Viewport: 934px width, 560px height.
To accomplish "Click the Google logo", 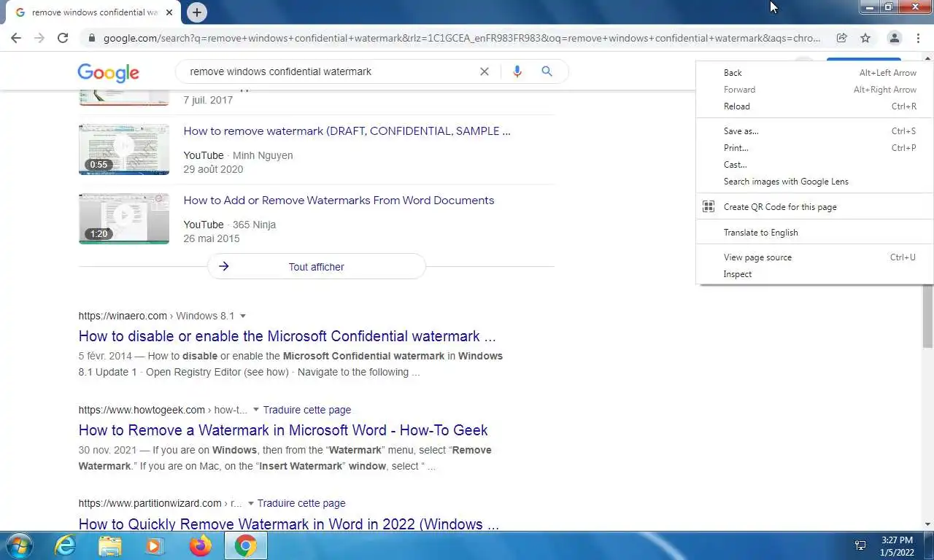I will pos(108,72).
